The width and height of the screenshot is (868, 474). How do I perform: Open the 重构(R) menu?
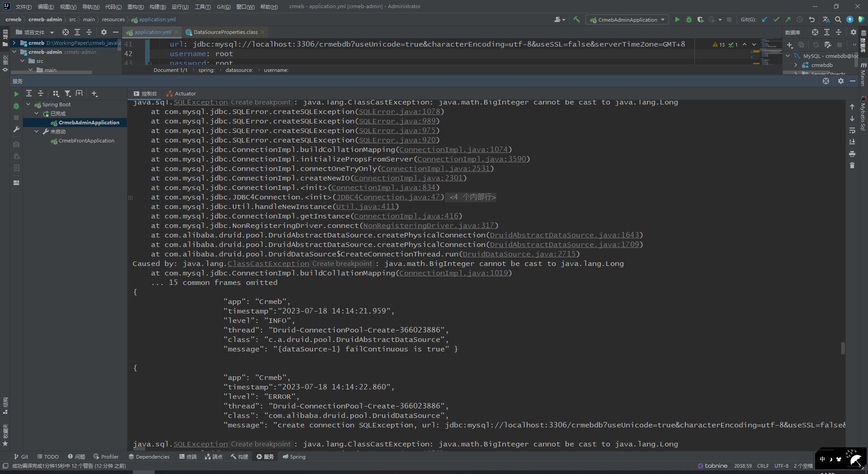coord(135,7)
